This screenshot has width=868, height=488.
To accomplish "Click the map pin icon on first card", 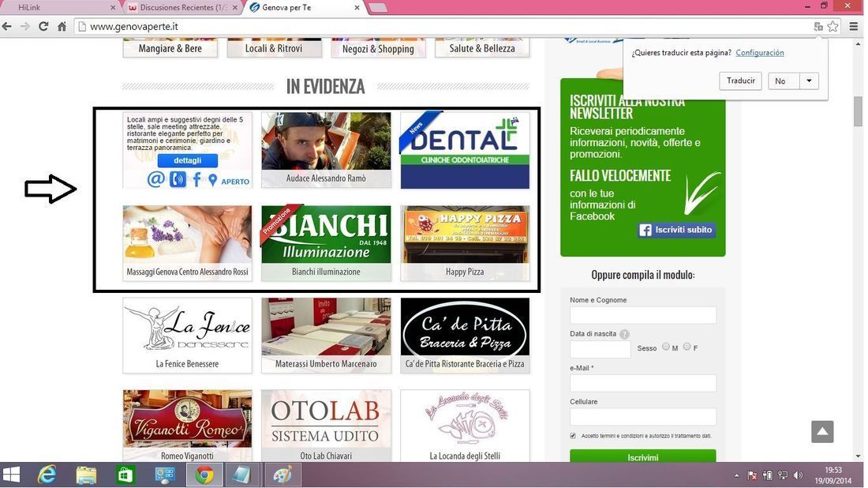I will click(213, 180).
